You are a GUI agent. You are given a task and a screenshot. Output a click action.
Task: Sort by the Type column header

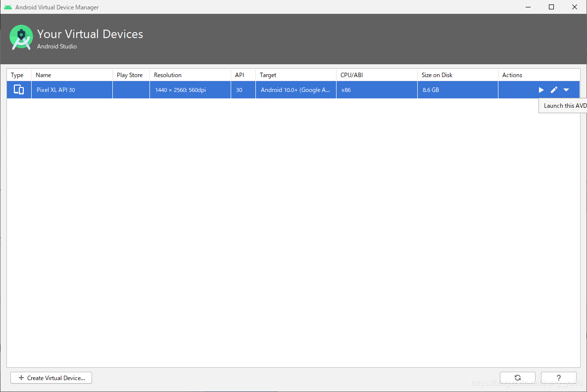click(19, 75)
